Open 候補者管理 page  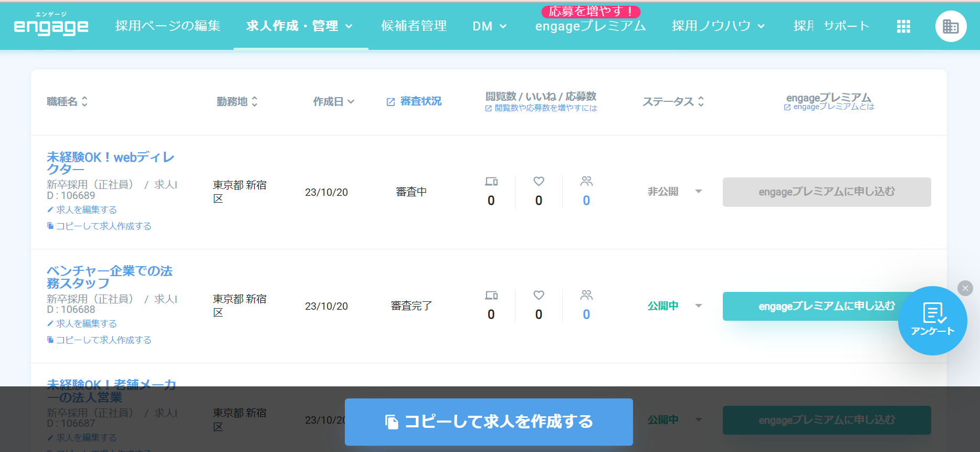(414, 26)
